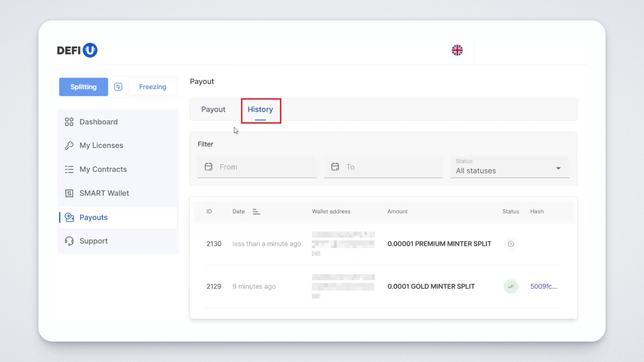Click the Date column sort icon
644x362 pixels.
[256, 212]
